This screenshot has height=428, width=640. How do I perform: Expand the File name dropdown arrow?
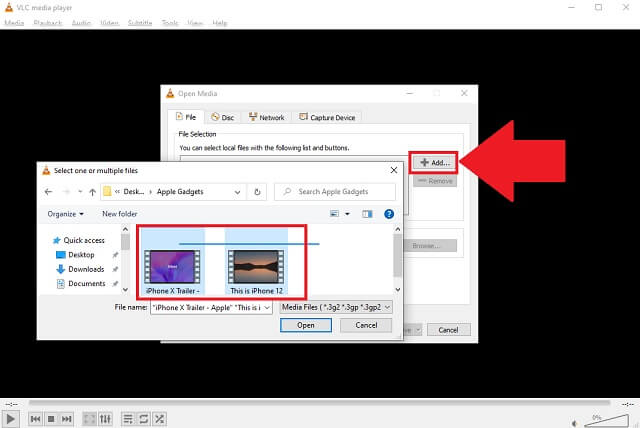pos(267,308)
